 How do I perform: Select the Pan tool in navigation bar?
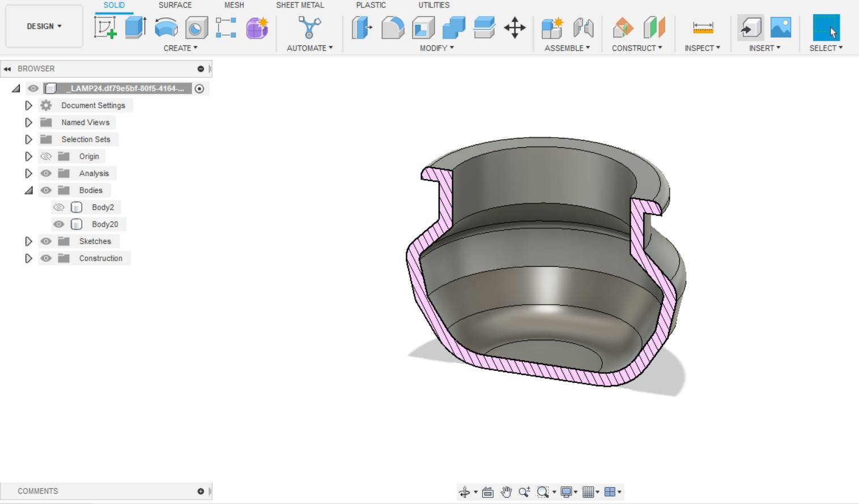coord(506,492)
